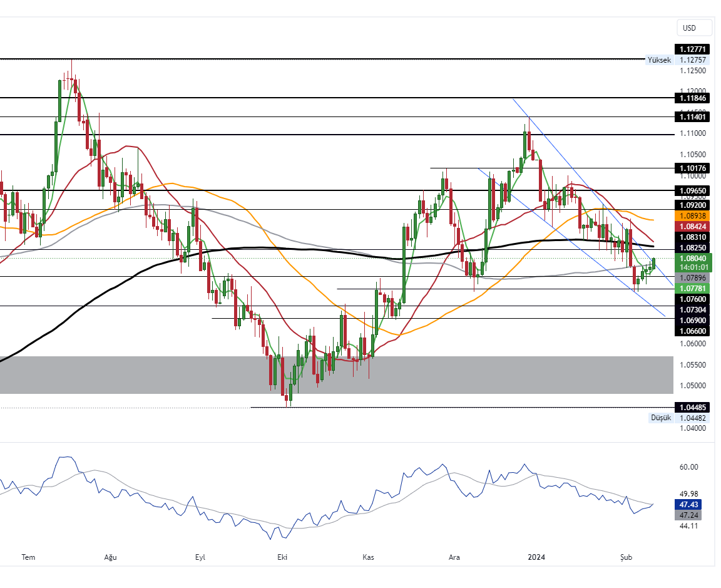Image resolution: width=721 pixels, height=588 pixels.
Task: Click the orange moving average value 1.08938
Action: (692, 216)
